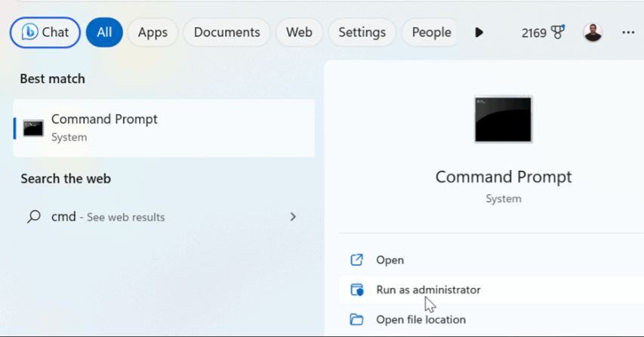Click the Bing logo in Chat button

click(29, 32)
